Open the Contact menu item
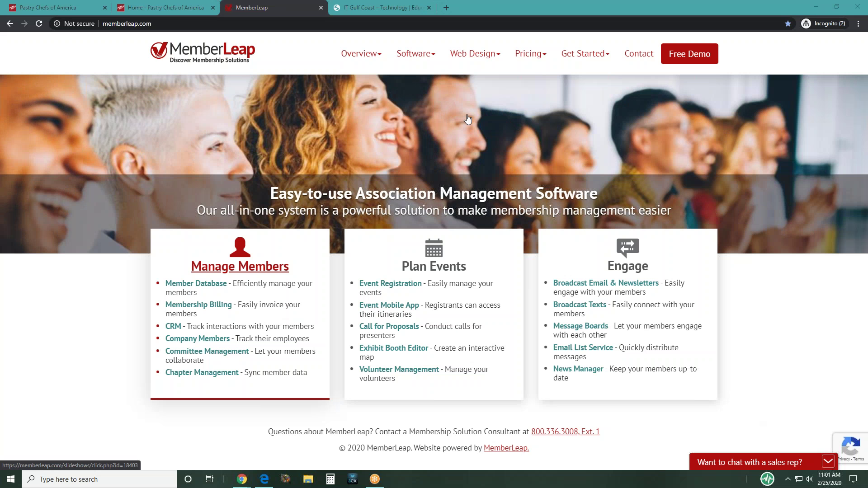868x488 pixels. (639, 54)
